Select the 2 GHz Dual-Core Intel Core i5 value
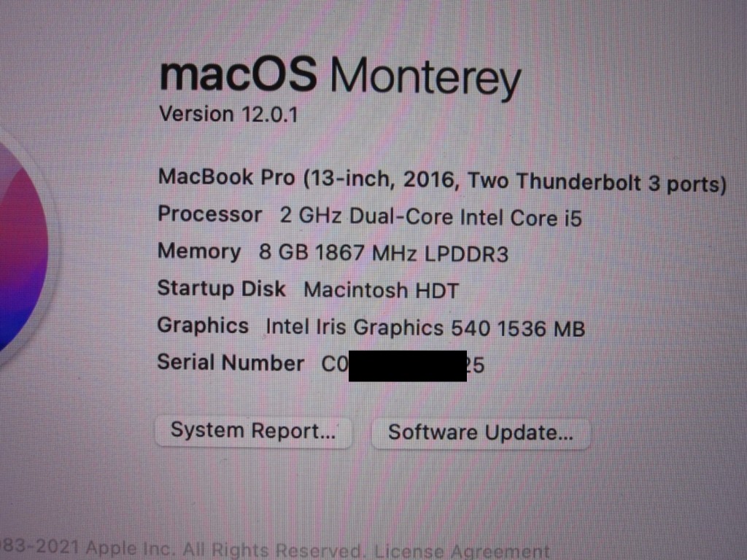The height and width of the screenshot is (560, 747). (x=430, y=217)
